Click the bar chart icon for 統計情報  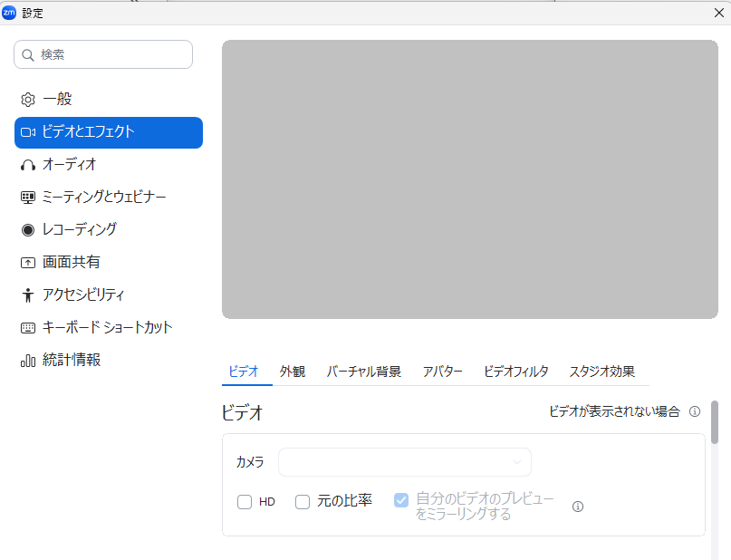pos(28,361)
